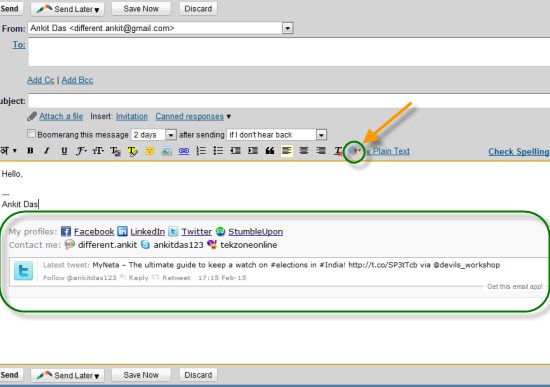Insert an image into the message
This screenshot has width=550, height=387.
click(167, 151)
